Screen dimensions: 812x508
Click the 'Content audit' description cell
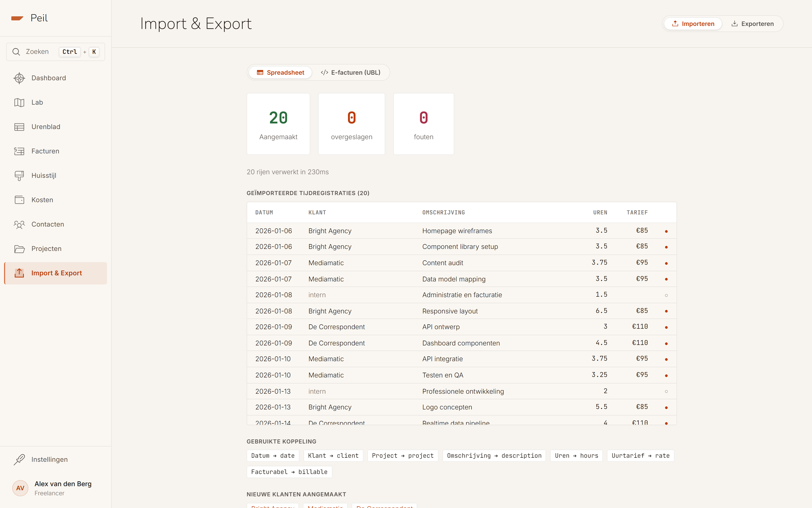click(443, 263)
